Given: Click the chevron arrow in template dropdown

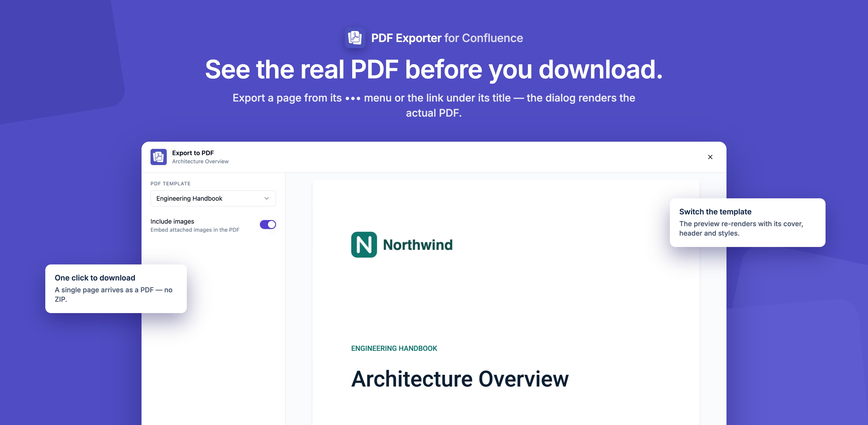Looking at the screenshot, I should tap(267, 198).
